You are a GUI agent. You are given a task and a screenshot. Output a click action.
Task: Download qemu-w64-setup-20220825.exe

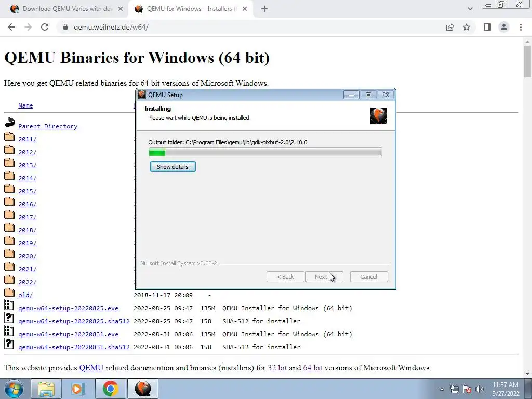tap(68, 308)
